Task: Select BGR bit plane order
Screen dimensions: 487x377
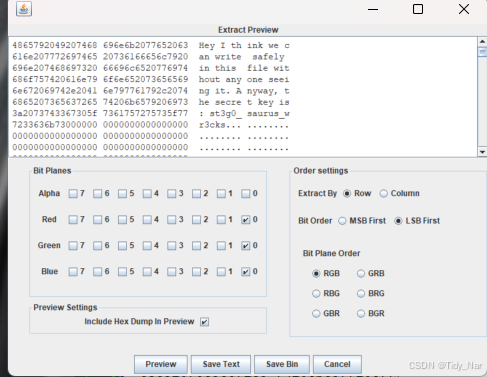Action: coord(361,314)
